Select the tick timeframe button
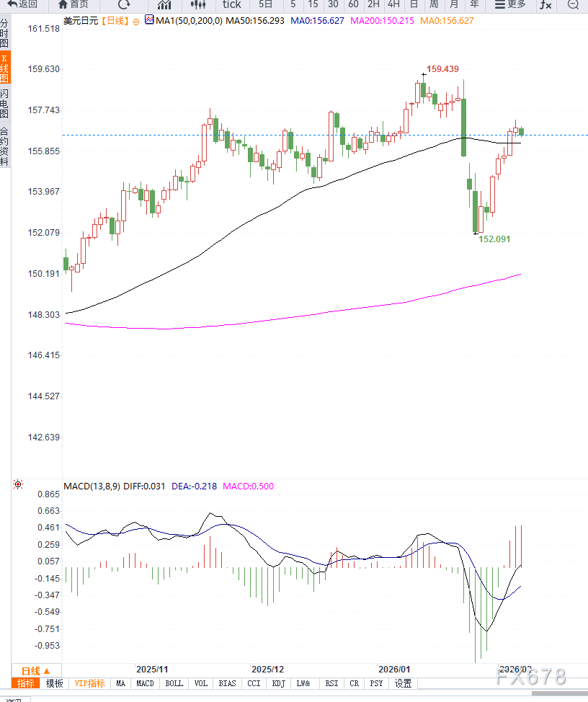This screenshot has width=588, height=702. tap(232, 4)
